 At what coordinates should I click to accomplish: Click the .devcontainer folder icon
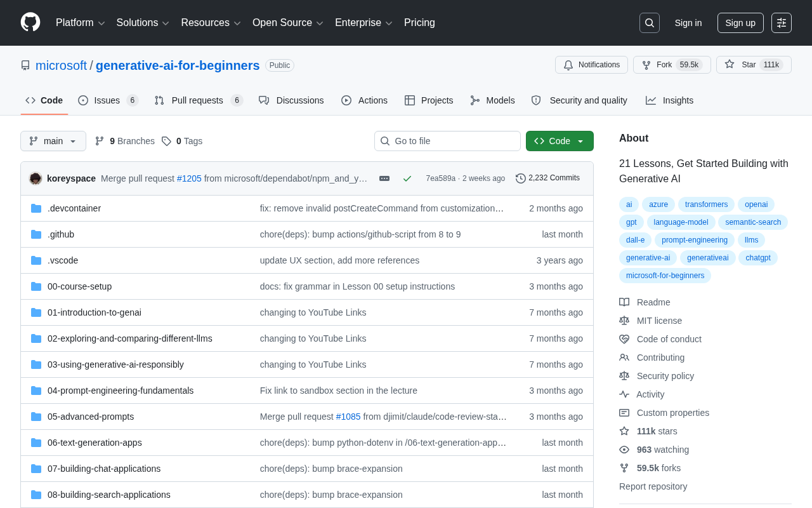(36, 208)
